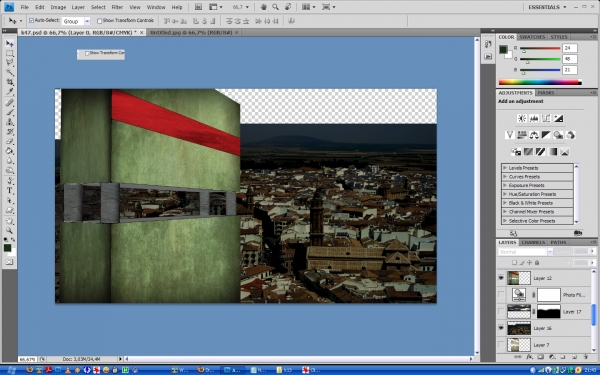Delete the layer with the trash icon
This screenshot has height=375, width=600.
click(x=585, y=357)
